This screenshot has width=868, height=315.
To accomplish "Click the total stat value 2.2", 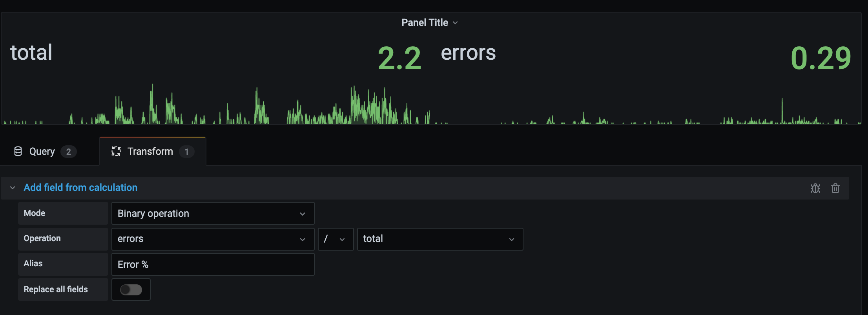I will click(x=399, y=59).
